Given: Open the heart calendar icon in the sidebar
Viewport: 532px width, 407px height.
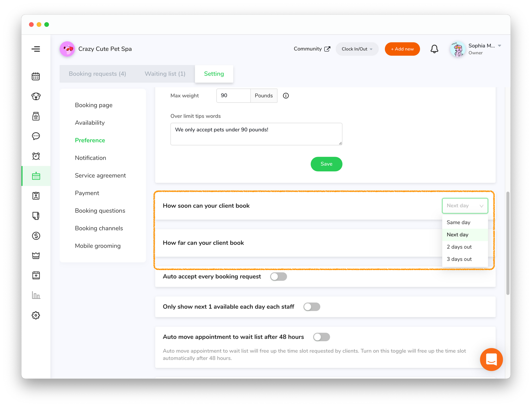Looking at the screenshot, I should (36, 275).
